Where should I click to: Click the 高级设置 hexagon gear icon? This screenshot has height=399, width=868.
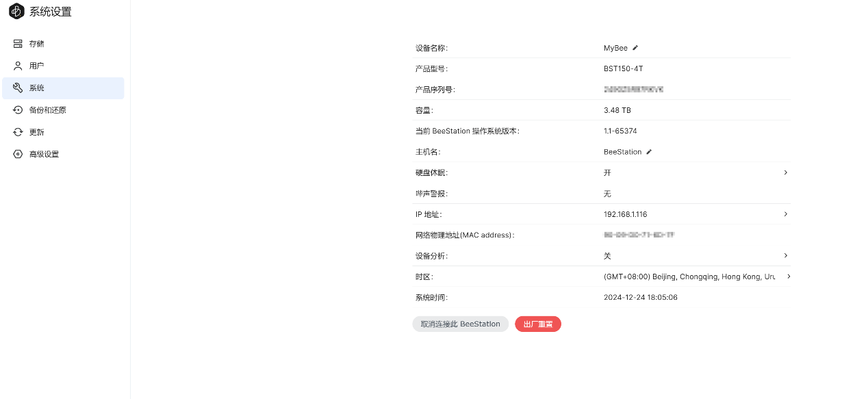(18, 154)
